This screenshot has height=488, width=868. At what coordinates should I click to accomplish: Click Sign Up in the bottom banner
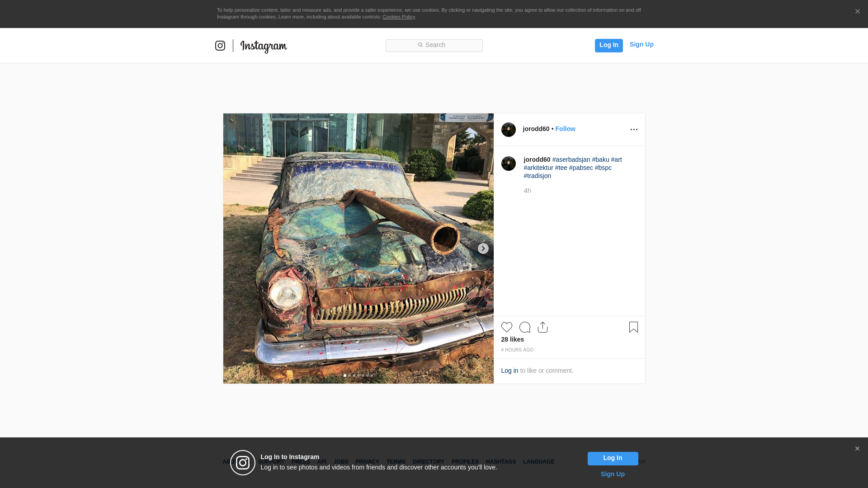(613, 474)
